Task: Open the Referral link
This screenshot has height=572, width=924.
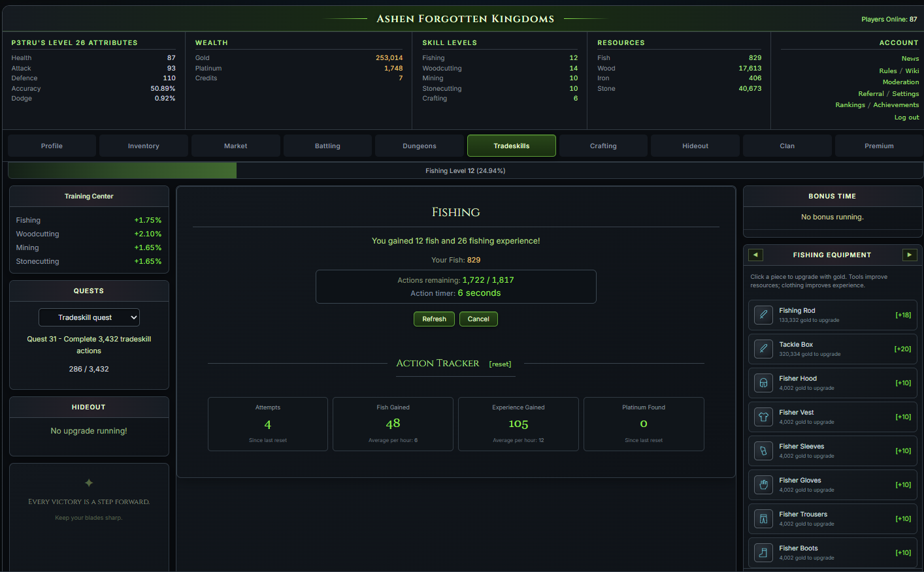Action: [871, 93]
